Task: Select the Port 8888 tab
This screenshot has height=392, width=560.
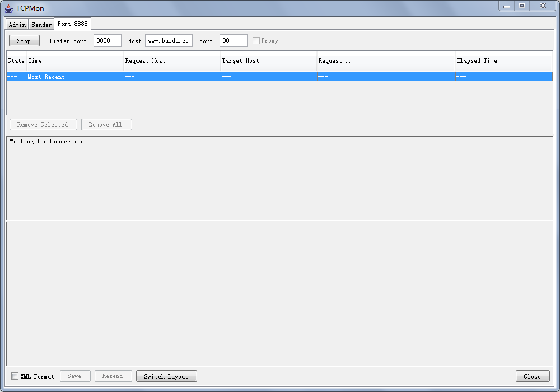Action: [72, 24]
